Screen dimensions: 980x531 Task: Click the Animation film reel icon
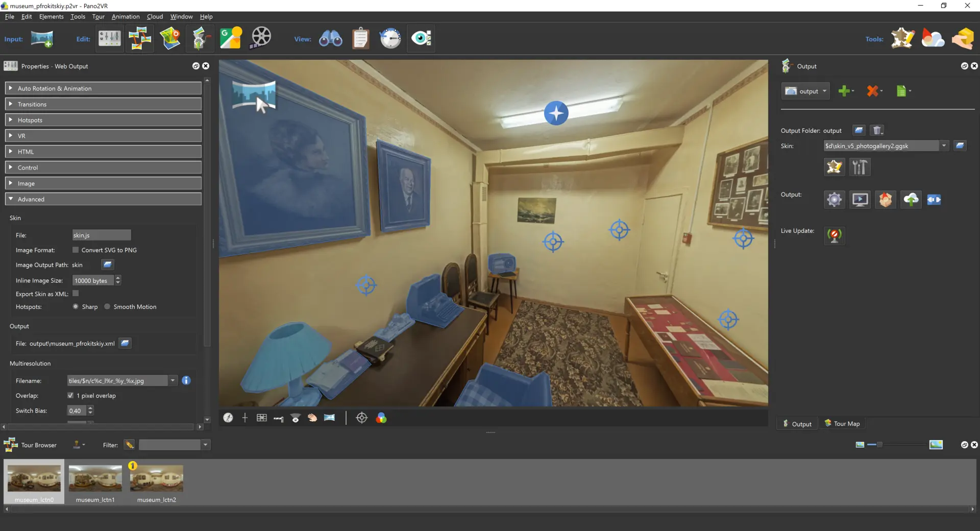tap(261, 38)
